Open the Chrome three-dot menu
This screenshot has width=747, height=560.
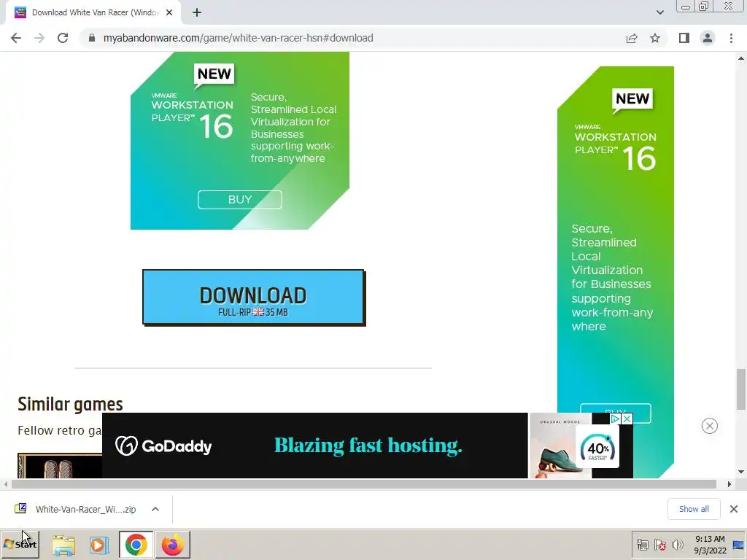click(x=731, y=38)
